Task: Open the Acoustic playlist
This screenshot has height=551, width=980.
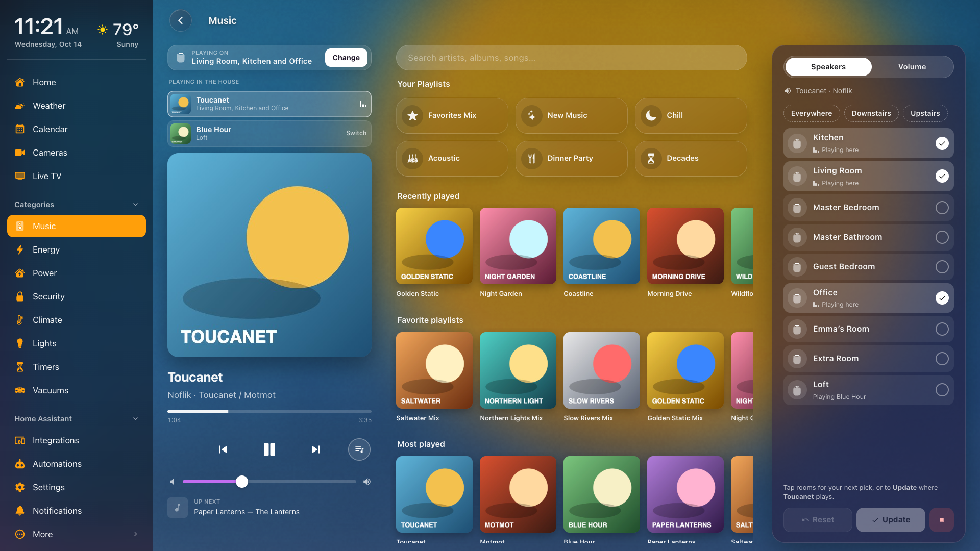Action: click(452, 159)
